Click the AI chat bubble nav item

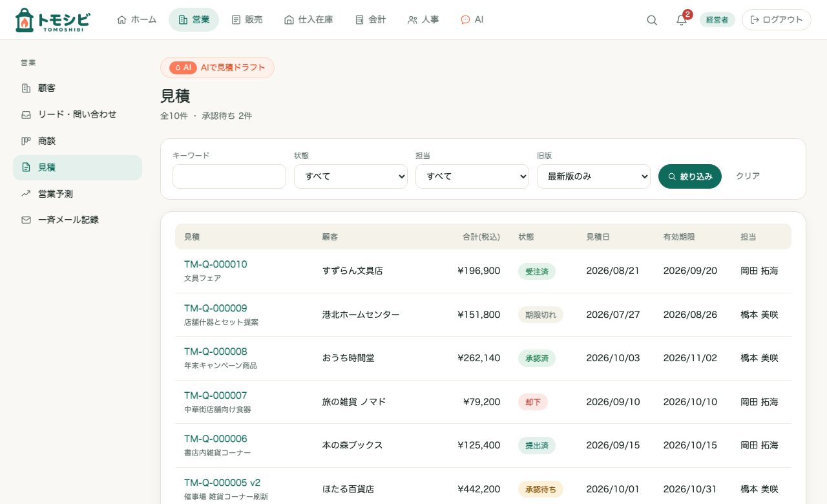[x=472, y=20]
